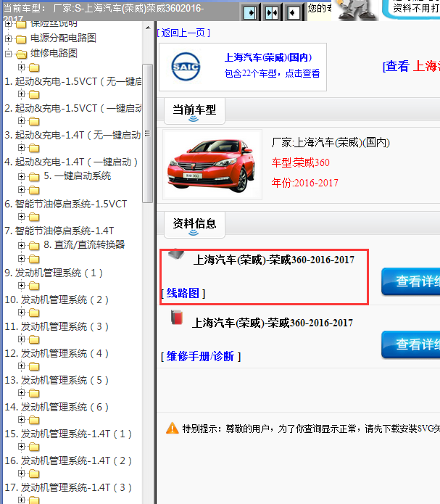This screenshot has height=504, width=440.
Task: Open 2. 起动&充电-1.5VCT (一键启动) tree entry
Action: click(x=73, y=108)
